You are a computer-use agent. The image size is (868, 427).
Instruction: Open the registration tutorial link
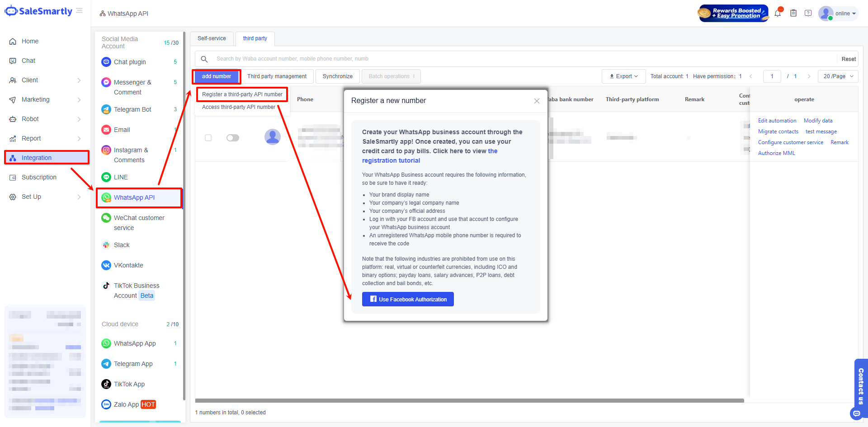point(391,160)
